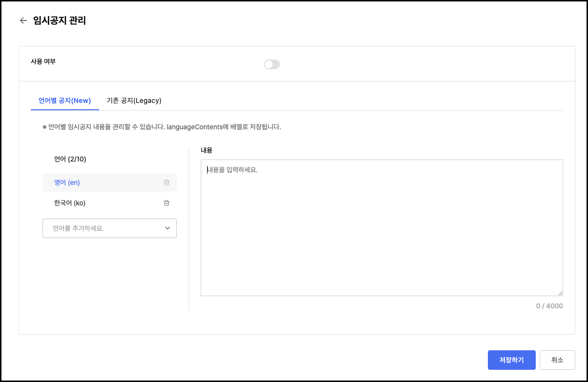Delete the 영어 (en) language entry
Viewport: 588px width, 382px height.
[167, 182]
